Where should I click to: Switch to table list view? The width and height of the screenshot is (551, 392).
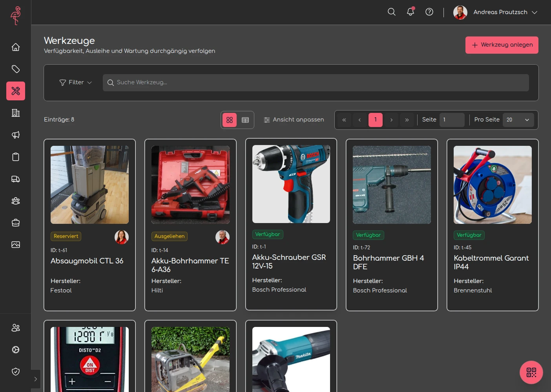245,120
